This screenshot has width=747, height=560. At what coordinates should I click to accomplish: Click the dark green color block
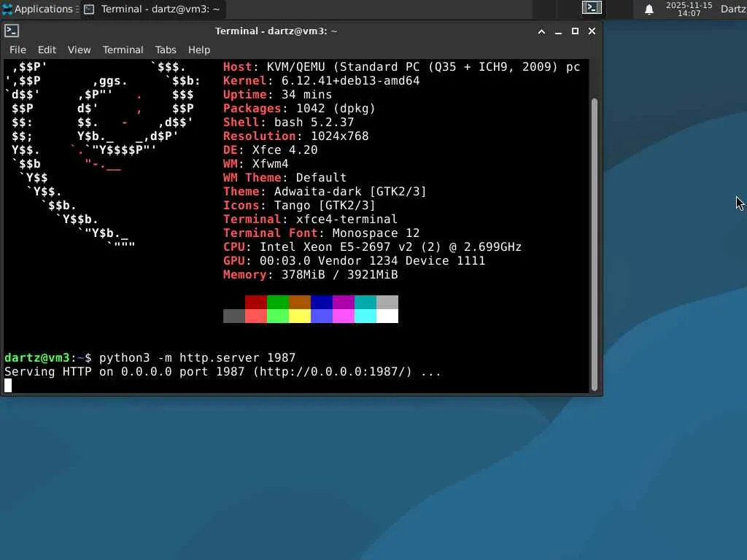click(278, 302)
